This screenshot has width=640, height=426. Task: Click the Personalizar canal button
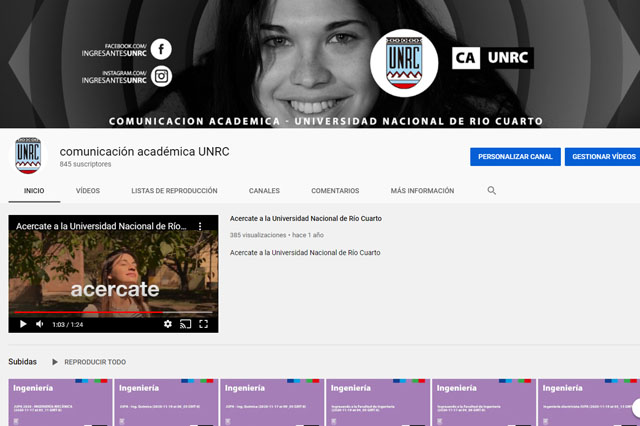515,157
